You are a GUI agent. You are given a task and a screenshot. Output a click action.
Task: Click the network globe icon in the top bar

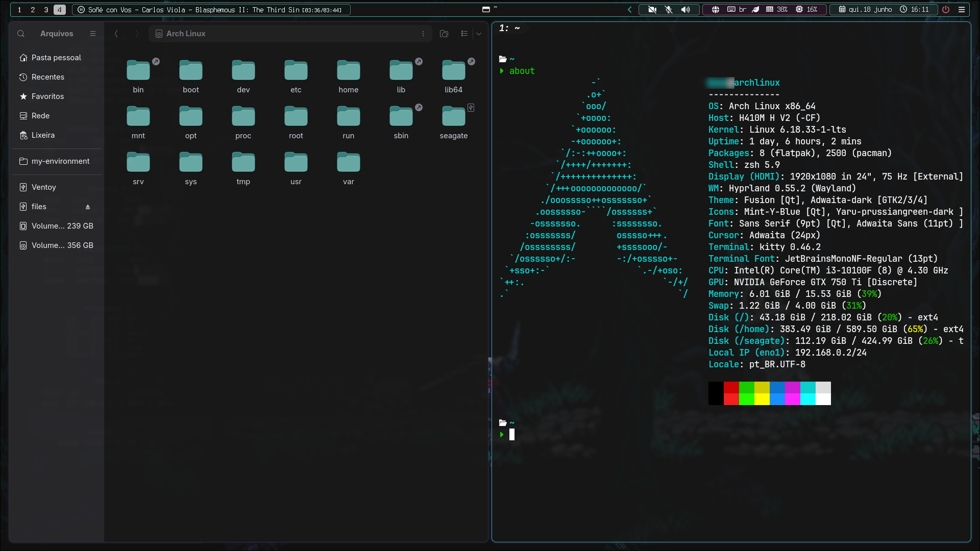point(716,10)
